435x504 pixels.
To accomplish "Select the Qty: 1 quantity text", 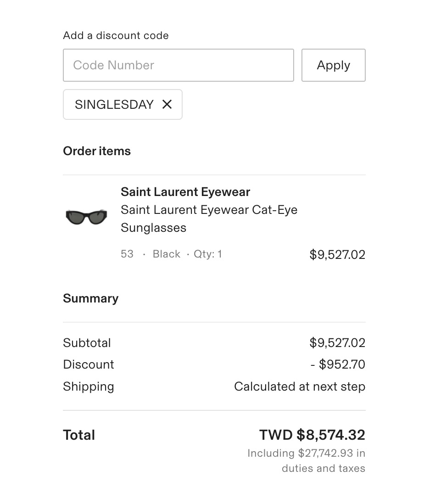I will point(207,254).
